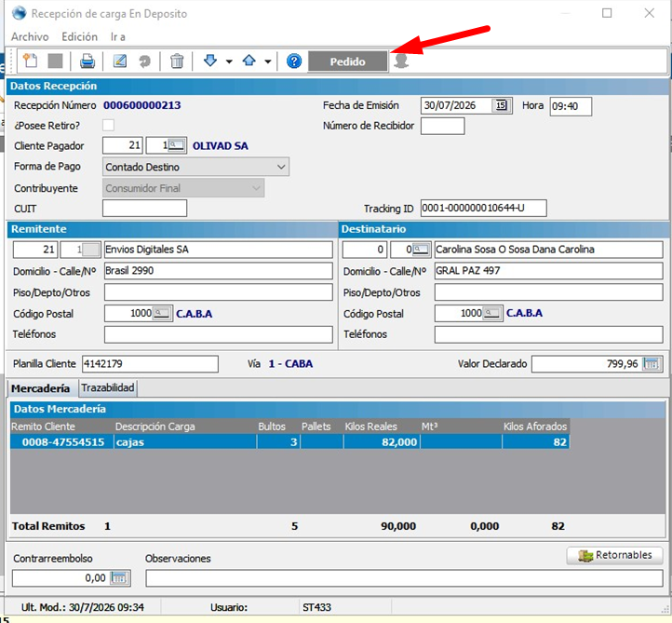This screenshot has width=672, height=623.
Task: Click Remitente Teléfonos field
Action: pos(219,334)
